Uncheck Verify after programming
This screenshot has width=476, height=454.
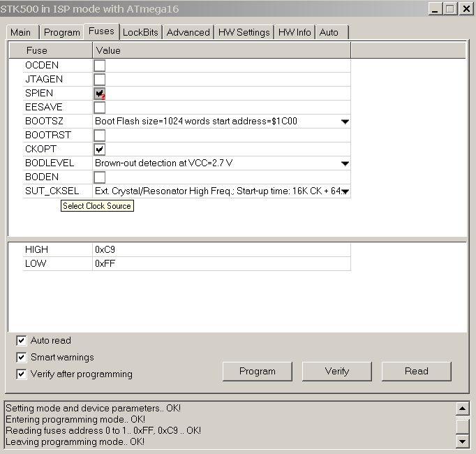(x=21, y=374)
